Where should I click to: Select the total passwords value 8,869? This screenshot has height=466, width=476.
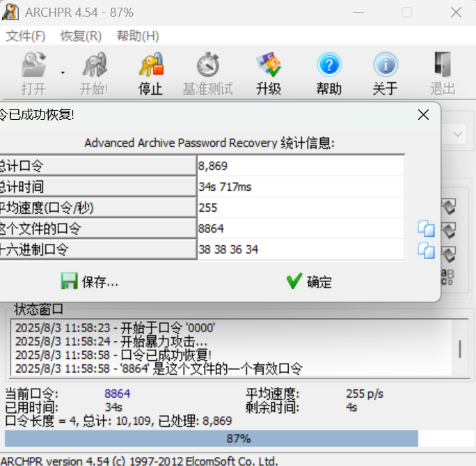[x=301, y=166]
